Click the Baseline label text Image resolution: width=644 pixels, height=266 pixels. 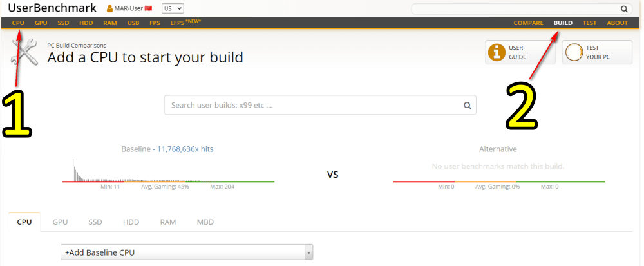(136, 149)
